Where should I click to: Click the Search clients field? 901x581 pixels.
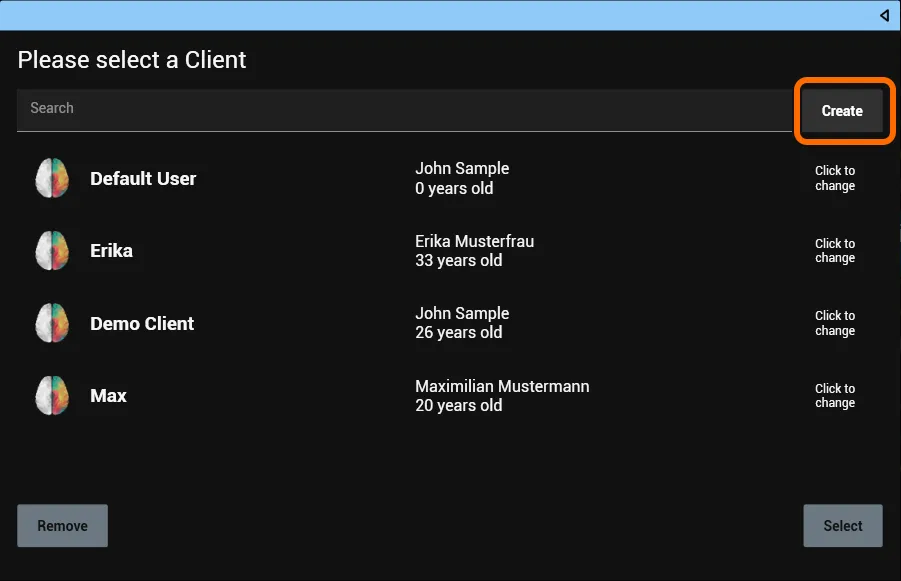pos(404,109)
